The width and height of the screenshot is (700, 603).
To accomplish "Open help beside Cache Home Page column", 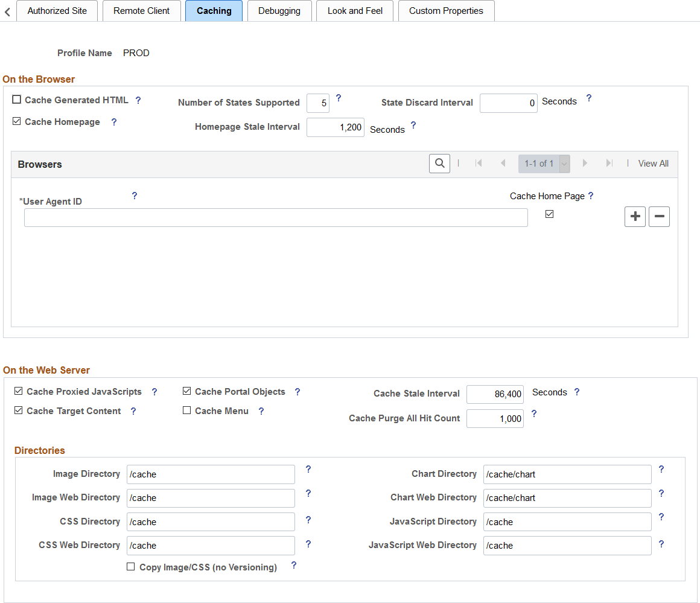I will coord(591,196).
